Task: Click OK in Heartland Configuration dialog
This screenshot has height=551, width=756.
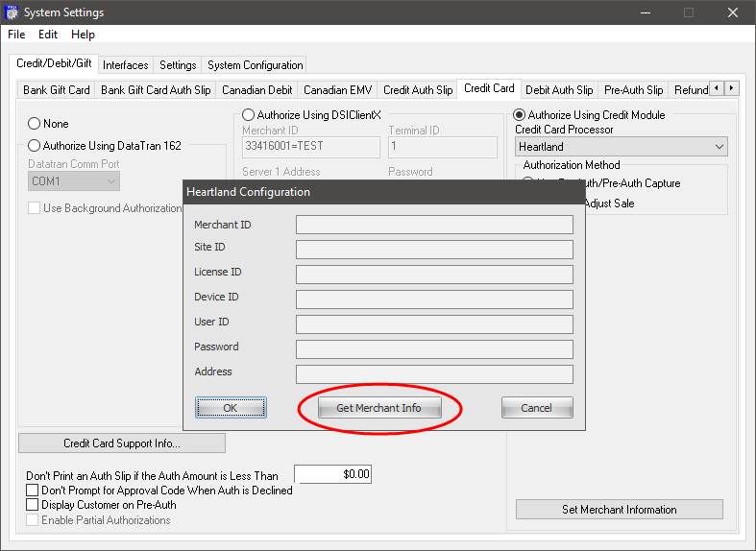Action: point(231,408)
